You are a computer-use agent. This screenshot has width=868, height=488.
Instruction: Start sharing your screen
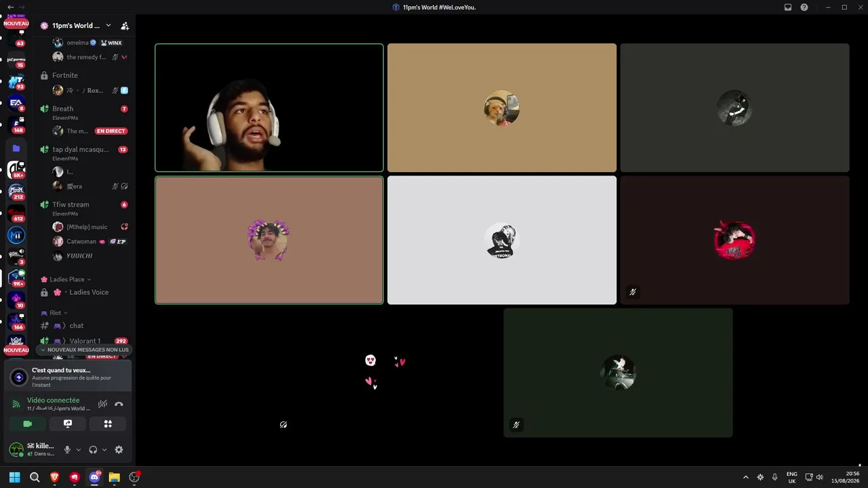[68, 424]
